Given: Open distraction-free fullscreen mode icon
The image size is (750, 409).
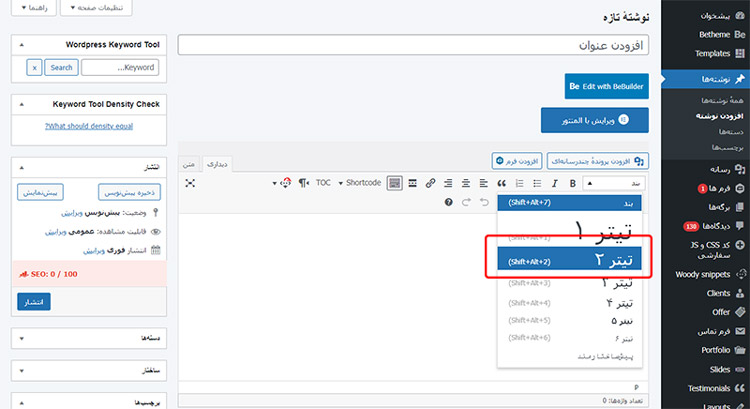Looking at the screenshot, I should [x=190, y=183].
